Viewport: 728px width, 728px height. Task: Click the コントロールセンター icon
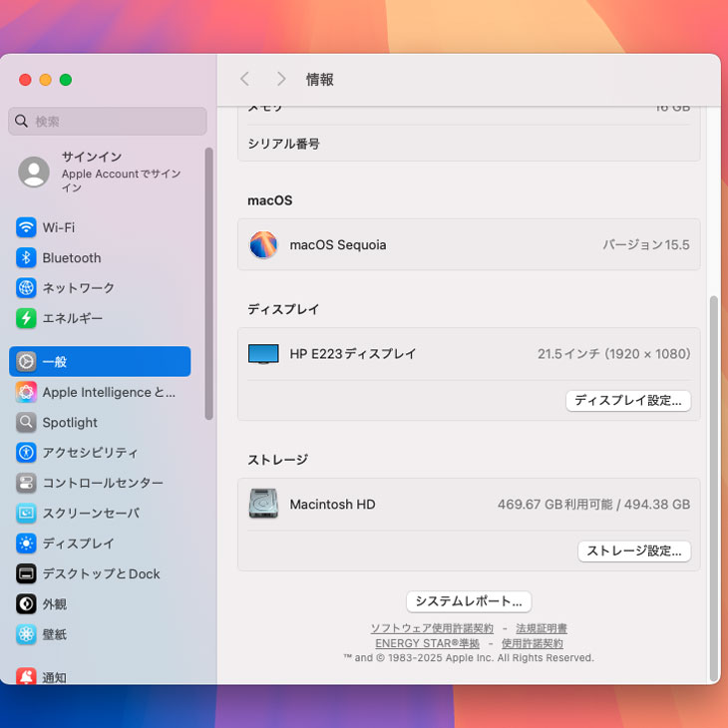(x=26, y=483)
